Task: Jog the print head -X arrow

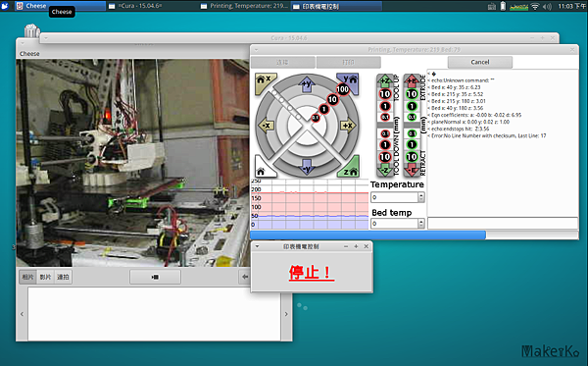Action: (266, 126)
